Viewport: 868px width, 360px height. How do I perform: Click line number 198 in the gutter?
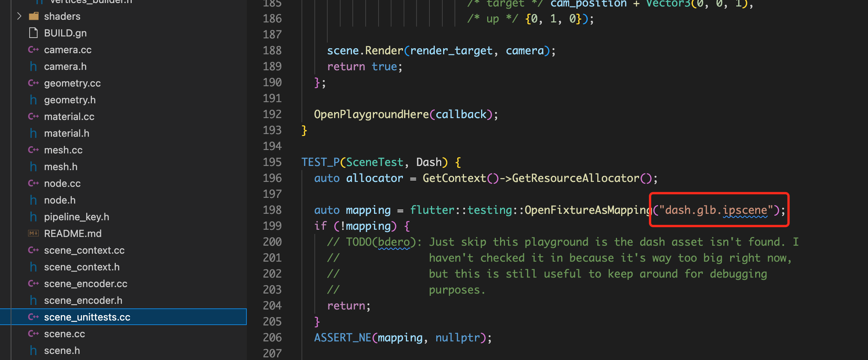coord(272,210)
